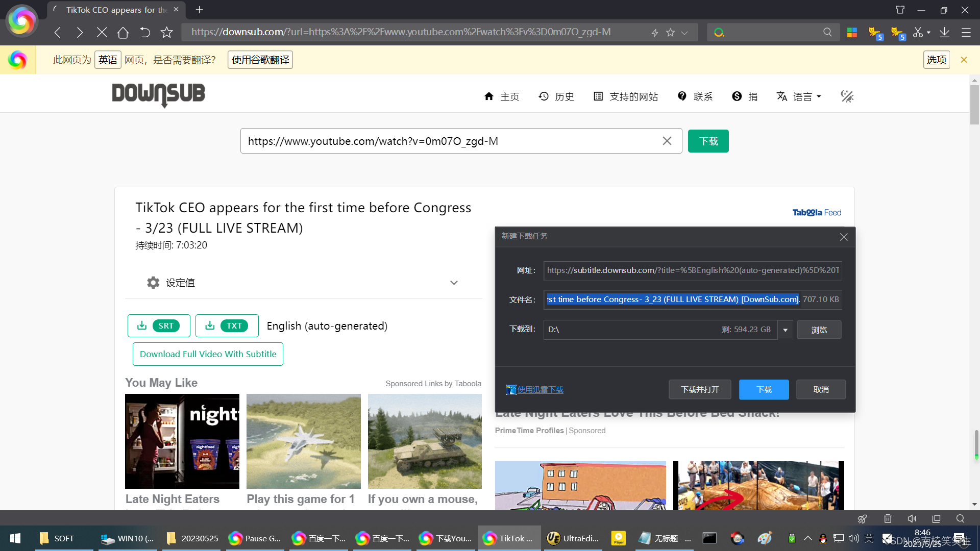Image resolution: width=980 pixels, height=551 pixels.
Task: Bookmark page with star icon in toolbar
Action: coord(166,33)
